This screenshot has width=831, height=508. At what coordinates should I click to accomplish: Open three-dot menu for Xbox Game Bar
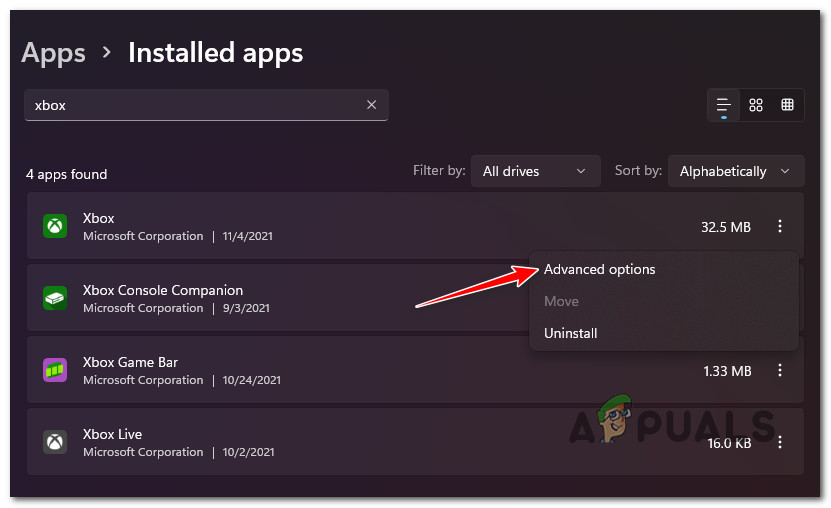click(780, 370)
